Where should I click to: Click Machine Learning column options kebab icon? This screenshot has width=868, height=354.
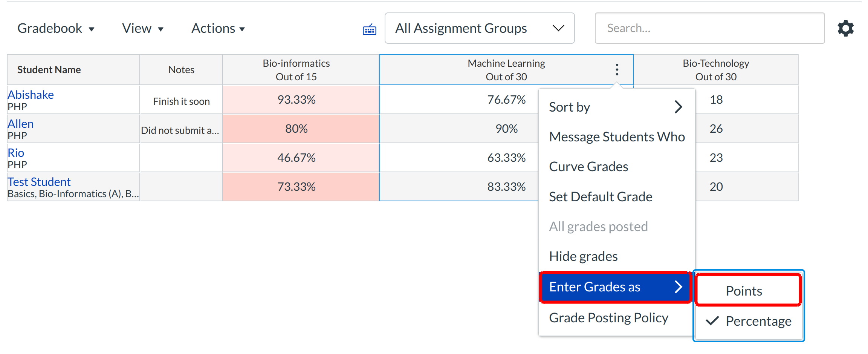(617, 69)
